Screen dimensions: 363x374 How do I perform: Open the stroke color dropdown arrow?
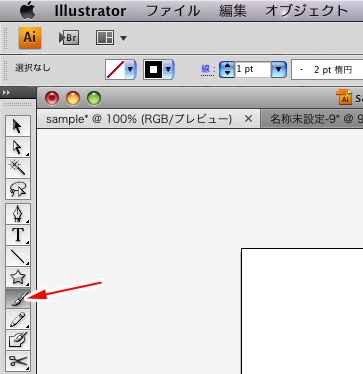click(168, 70)
